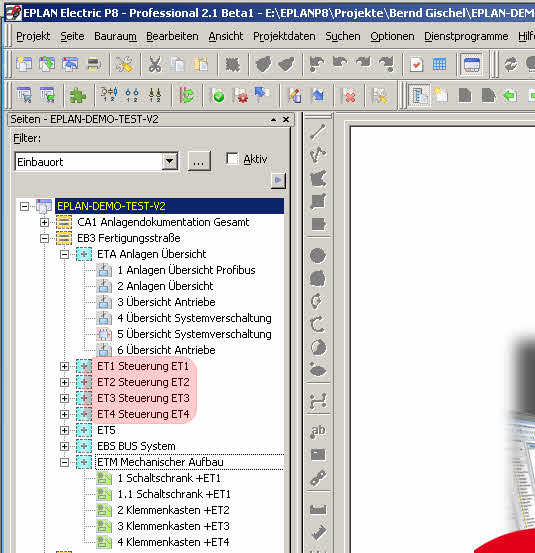Click the new page with star icon
The height and width of the screenshot is (553, 535).
(x=441, y=95)
